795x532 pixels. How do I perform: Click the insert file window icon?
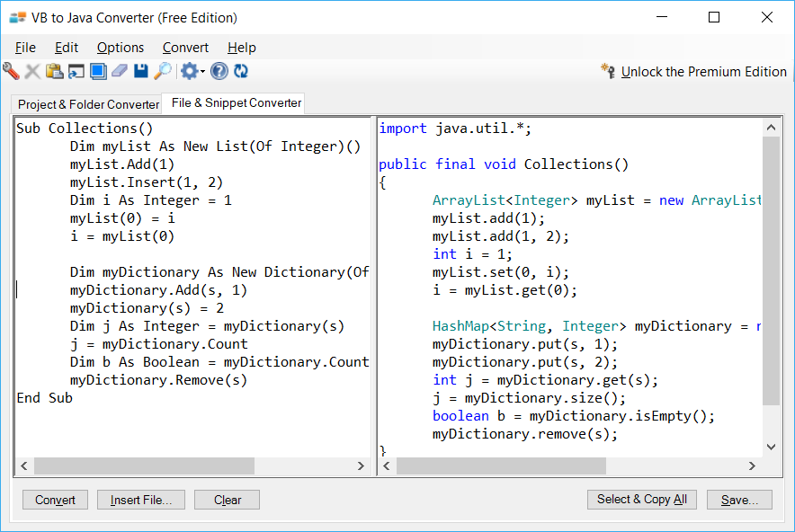[76, 71]
